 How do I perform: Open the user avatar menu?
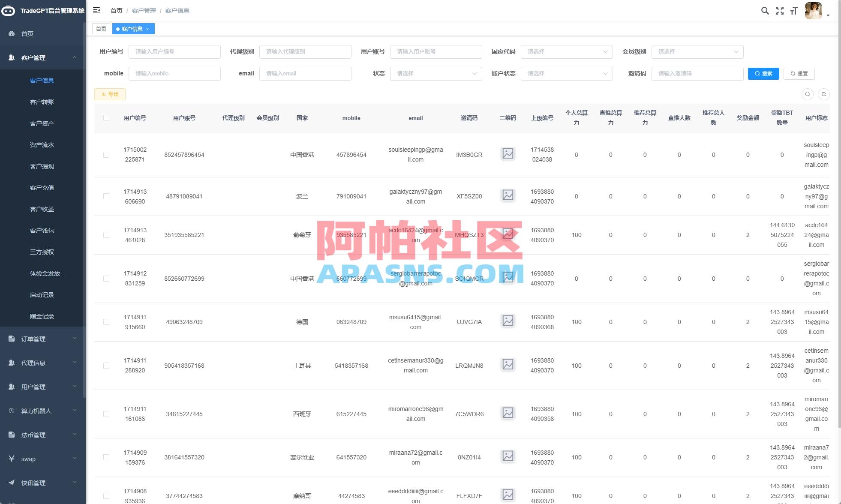pyautogui.click(x=813, y=11)
